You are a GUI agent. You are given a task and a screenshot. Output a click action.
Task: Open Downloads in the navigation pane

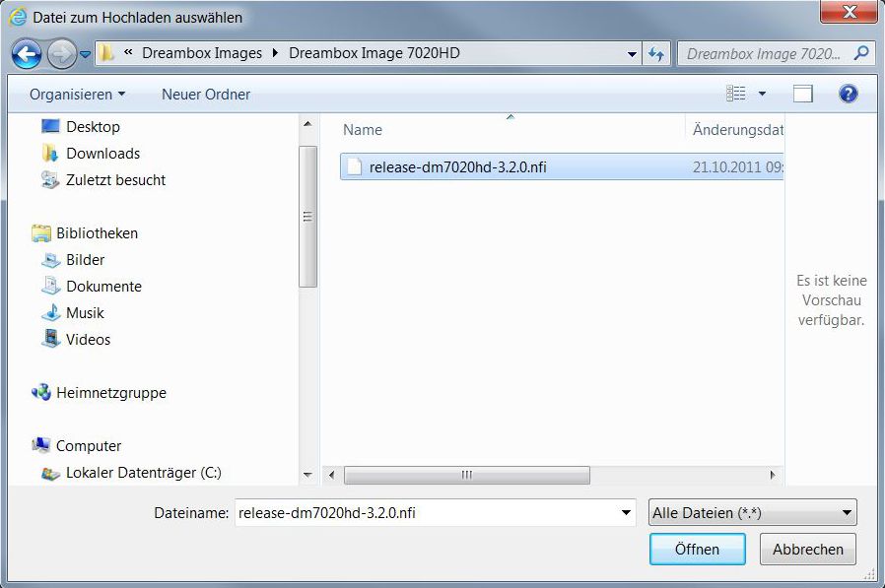[102, 154]
